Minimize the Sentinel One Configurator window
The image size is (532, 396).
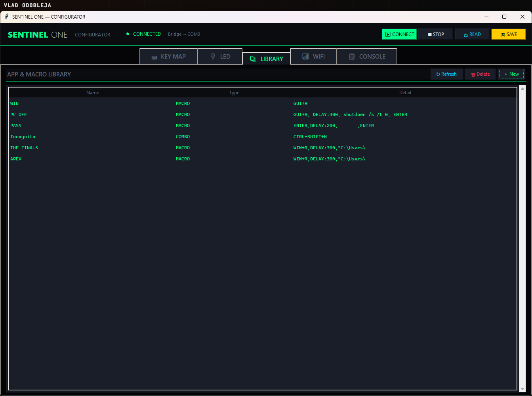(486, 17)
